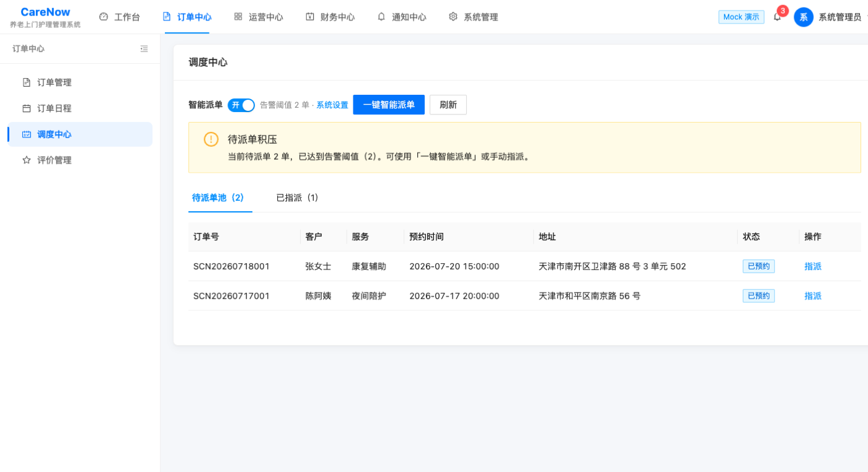
Task: Click order number SCN20260717001
Action: pos(231,296)
